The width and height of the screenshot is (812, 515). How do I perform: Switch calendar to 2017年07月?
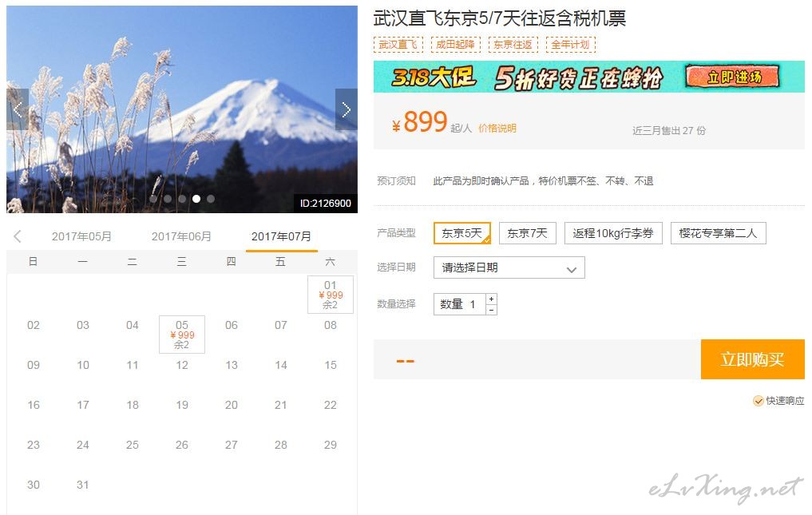[281, 237]
